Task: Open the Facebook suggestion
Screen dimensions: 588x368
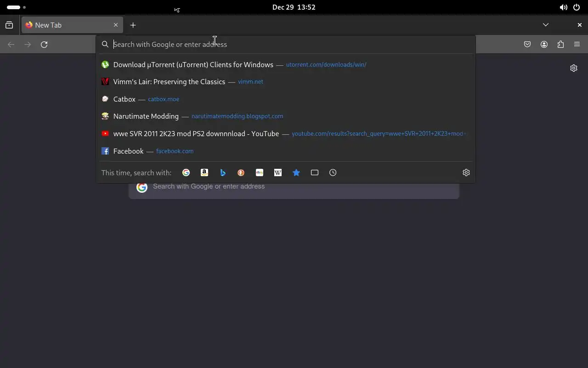Action: coord(286,151)
